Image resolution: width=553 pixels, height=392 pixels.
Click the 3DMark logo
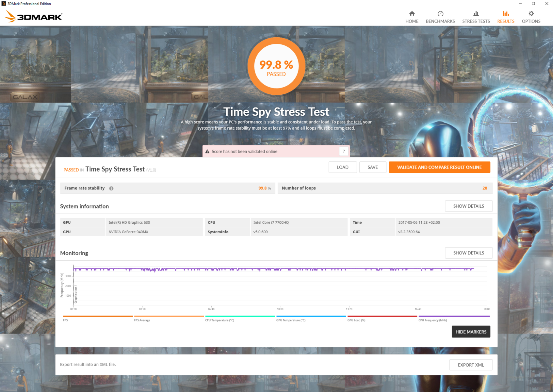point(33,16)
